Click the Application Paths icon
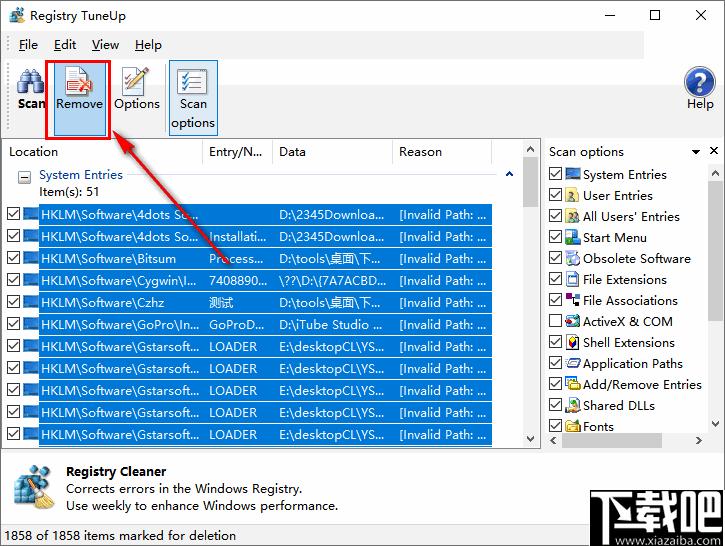 click(x=572, y=363)
